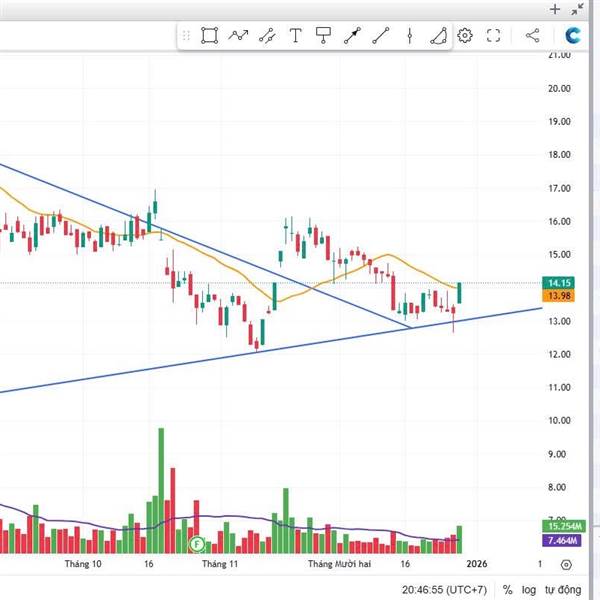
Task: Open chart settings gear
Action: click(x=465, y=36)
